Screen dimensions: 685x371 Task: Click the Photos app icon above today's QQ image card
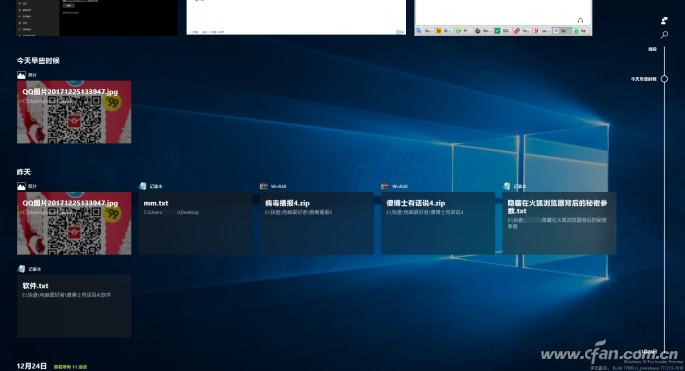21,75
